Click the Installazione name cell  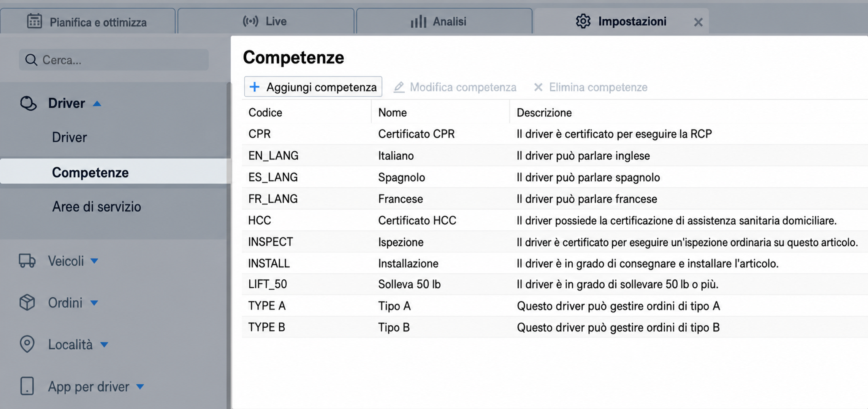pos(408,263)
